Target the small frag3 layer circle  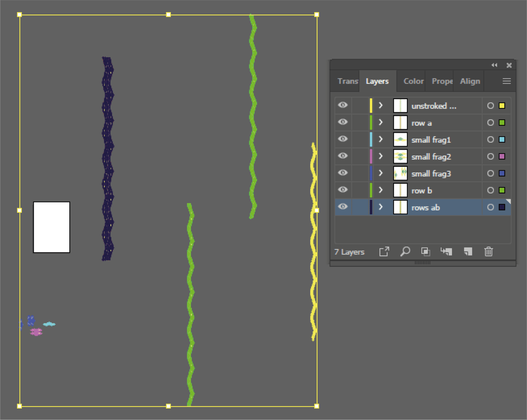[491, 173]
